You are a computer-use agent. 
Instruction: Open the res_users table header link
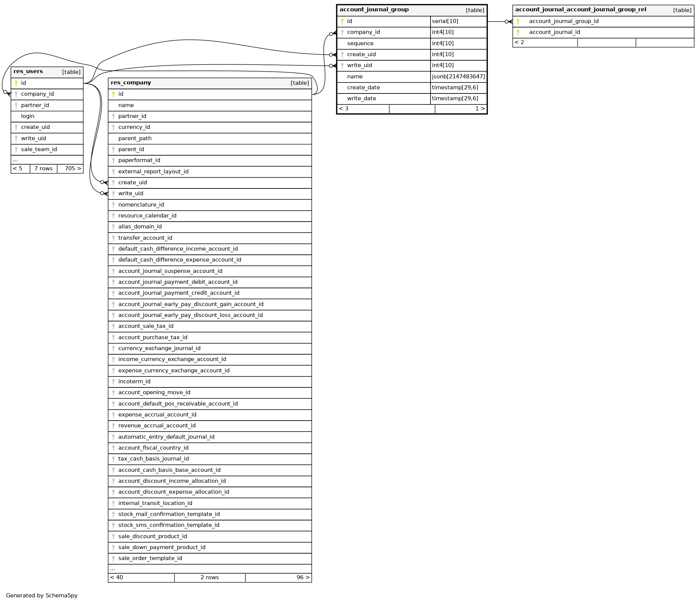click(x=28, y=72)
